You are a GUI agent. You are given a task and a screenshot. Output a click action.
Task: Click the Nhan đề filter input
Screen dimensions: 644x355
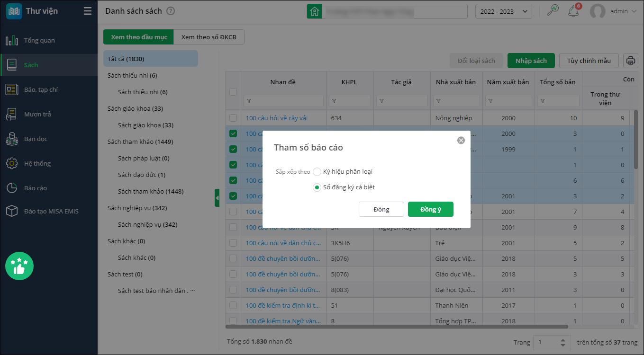[283, 101]
